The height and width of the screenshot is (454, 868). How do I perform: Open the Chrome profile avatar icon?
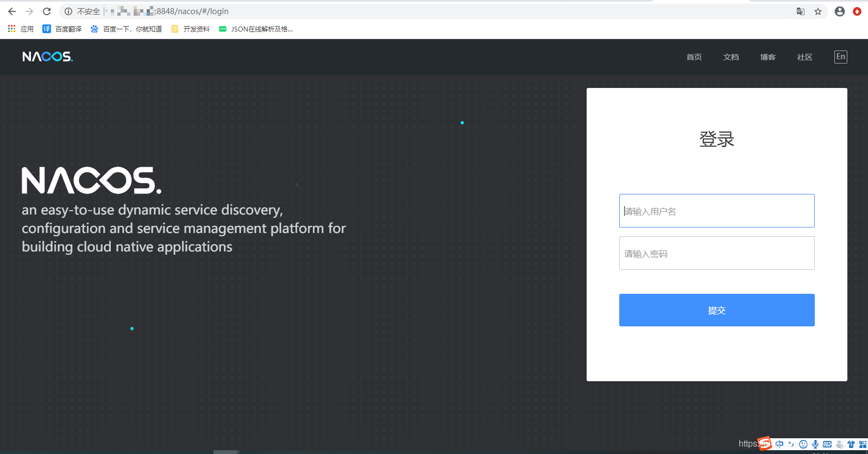tap(840, 11)
